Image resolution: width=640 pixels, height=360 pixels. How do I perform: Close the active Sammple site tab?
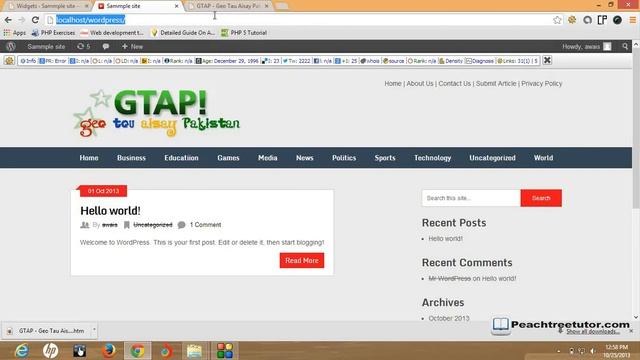click(176, 6)
